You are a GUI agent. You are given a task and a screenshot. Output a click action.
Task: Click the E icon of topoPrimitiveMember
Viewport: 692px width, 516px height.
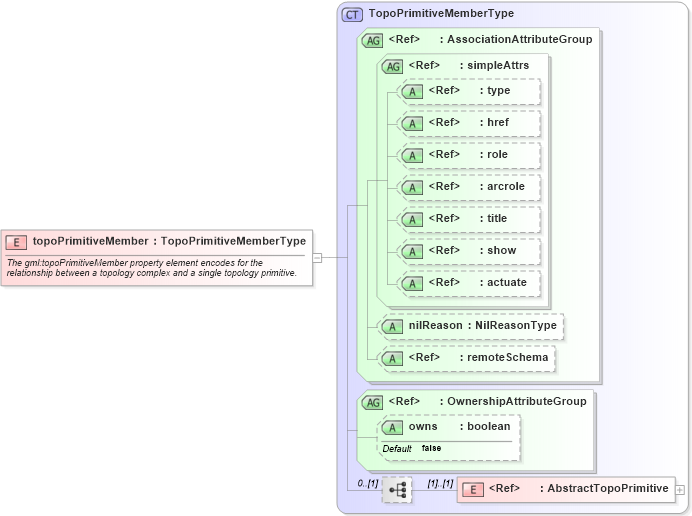(x=16, y=242)
